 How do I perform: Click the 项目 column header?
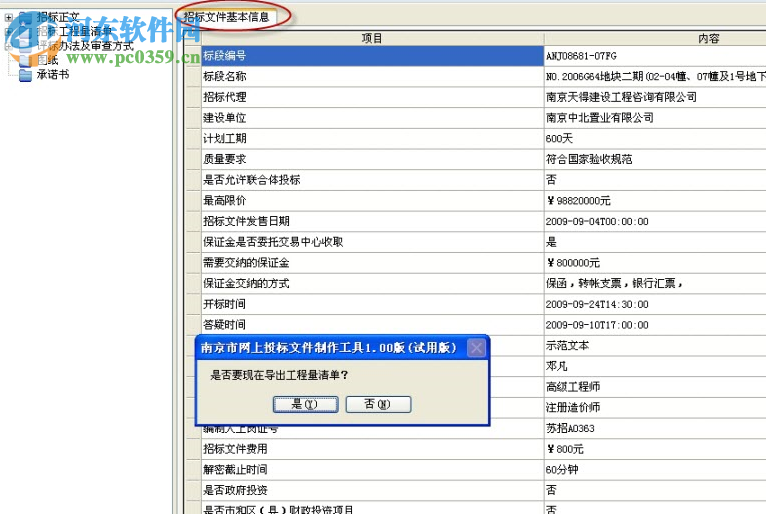[x=372, y=38]
